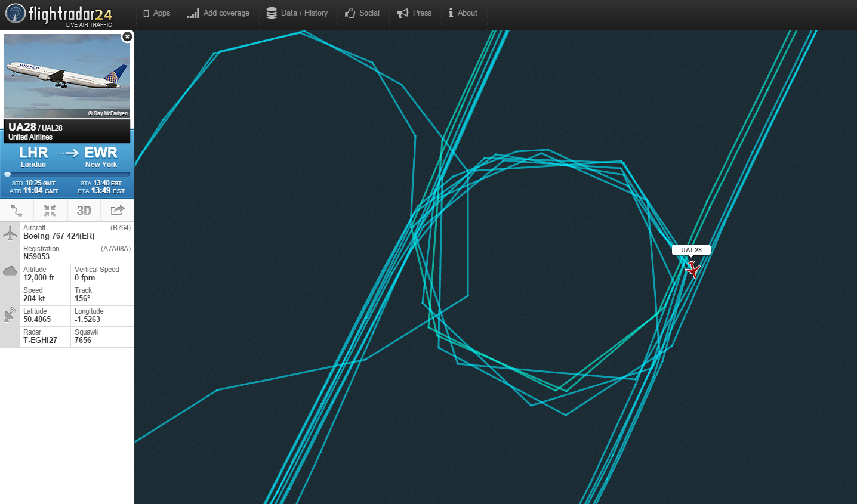The image size is (857, 504).
Task: Click the EWR New York destination
Action: (101, 157)
